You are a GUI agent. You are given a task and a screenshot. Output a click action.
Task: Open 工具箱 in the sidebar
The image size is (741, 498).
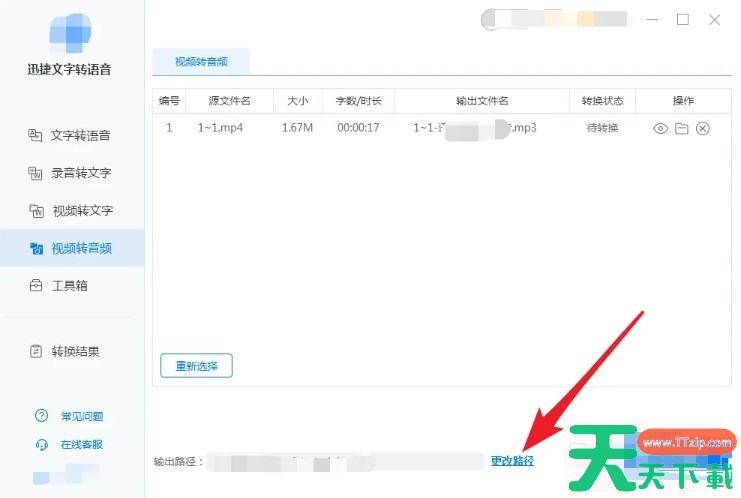point(72,285)
